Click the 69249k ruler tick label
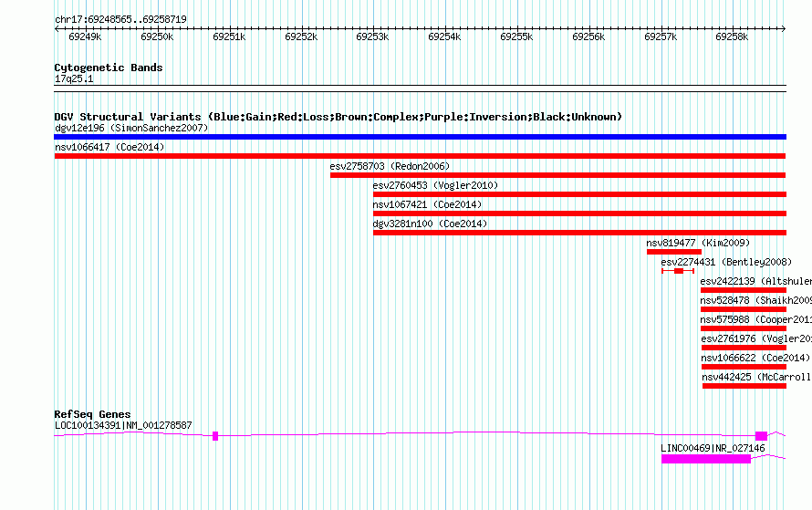Image resolution: width=812 pixels, height=510 pixels. click(x=85, y=36)
